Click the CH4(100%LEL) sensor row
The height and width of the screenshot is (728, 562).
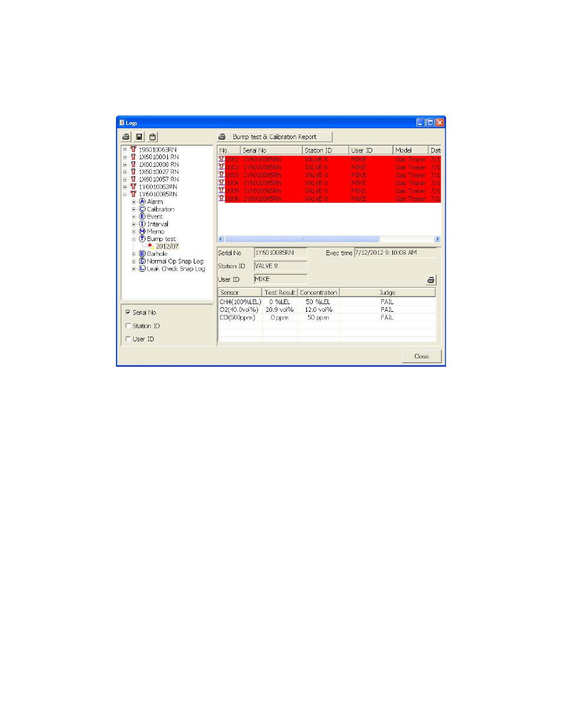pos(327,302)
